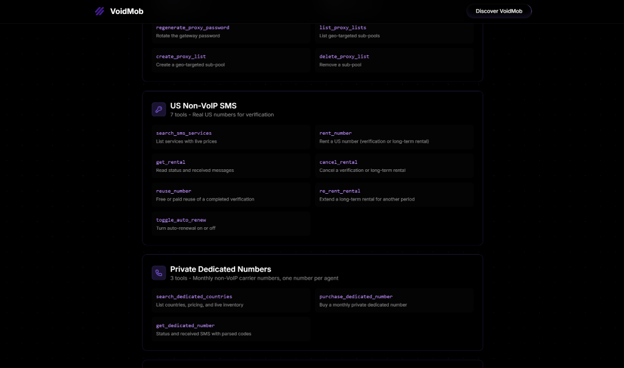
Task: Select the delete_proxy_list tool card
Action: 394,60
